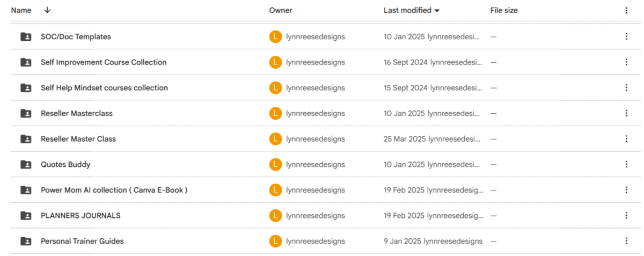
Task: Click the File size column header
Action: (x=504, y=10)
